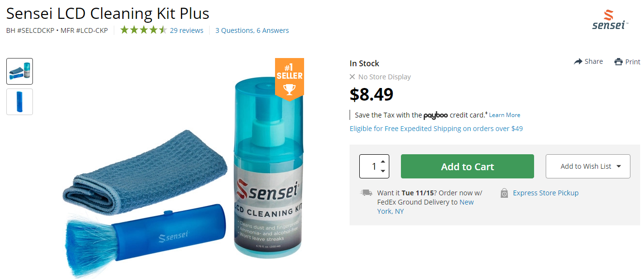
Task: Open the 29 reviews link
Action: click(x=186, y=30)
